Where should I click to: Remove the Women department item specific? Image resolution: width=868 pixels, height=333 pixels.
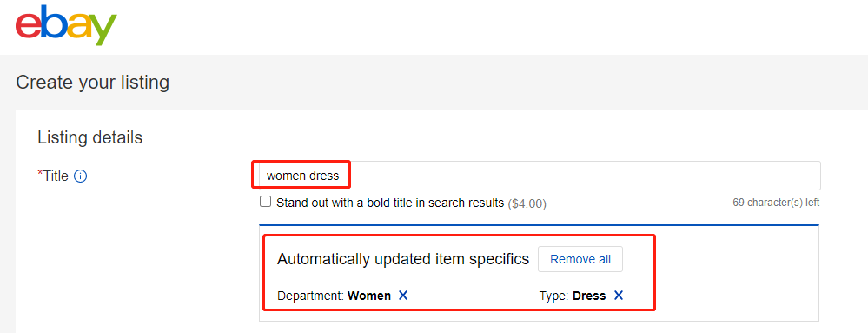[x=403, y=296]
